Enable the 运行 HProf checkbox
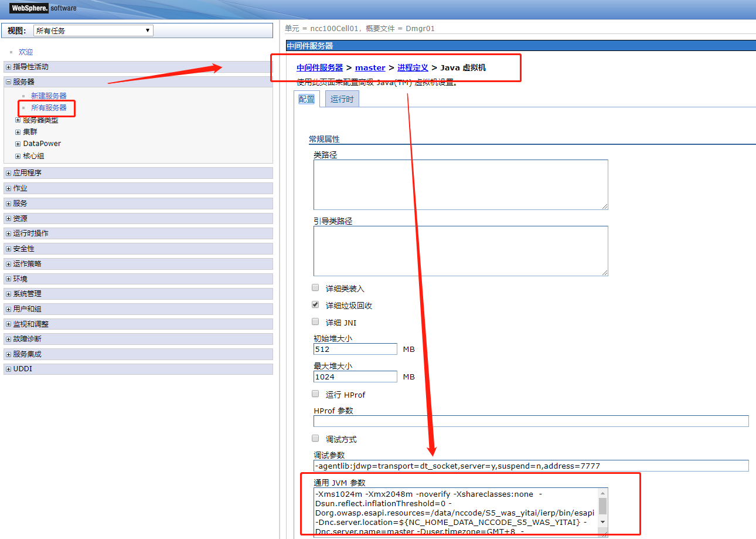756x539 pixels. click(x=315, y=394)
